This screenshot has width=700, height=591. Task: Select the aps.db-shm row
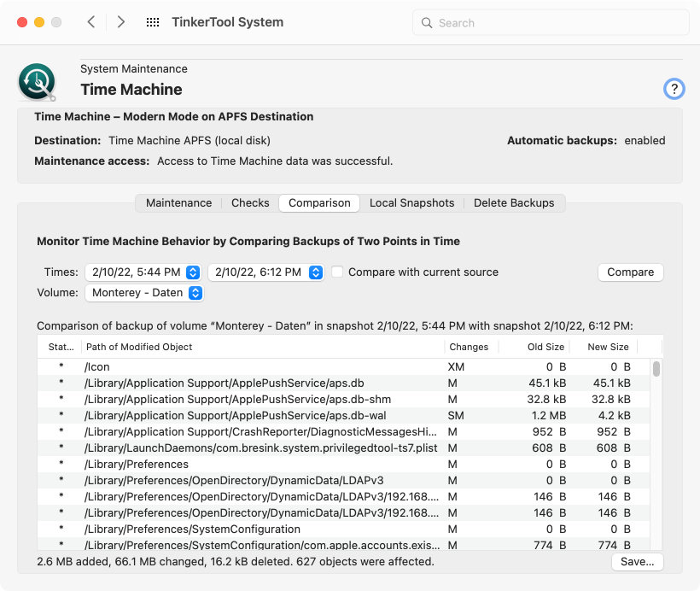[x=343, y=399]
